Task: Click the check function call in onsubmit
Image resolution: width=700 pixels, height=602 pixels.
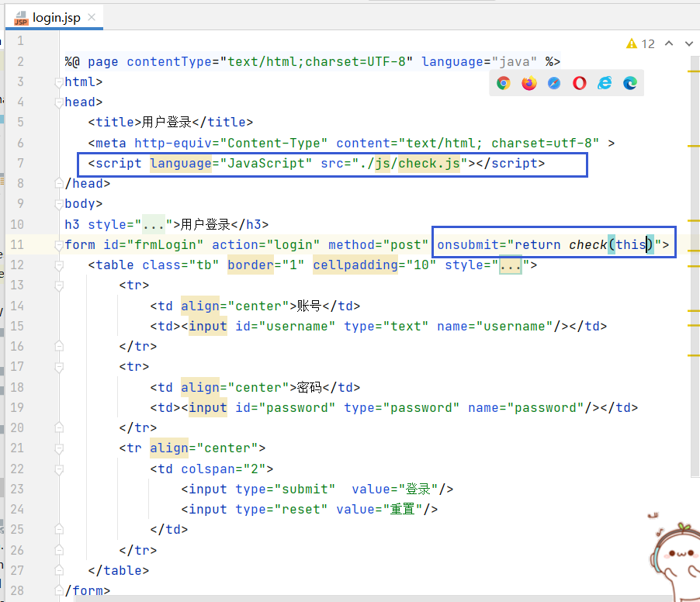Action: tap(587, 244)
